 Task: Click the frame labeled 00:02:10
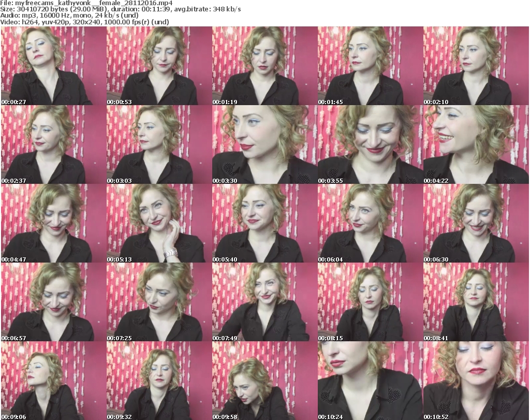[476, 66]
